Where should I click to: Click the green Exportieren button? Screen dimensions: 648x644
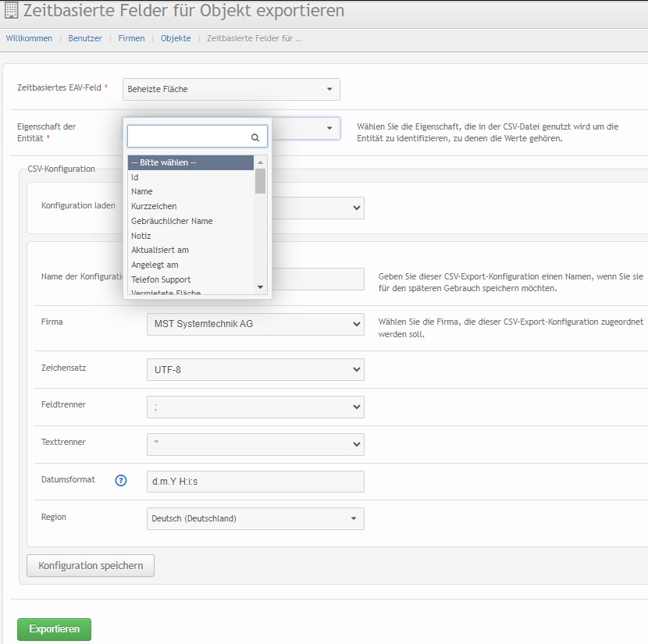pos(54,629)
